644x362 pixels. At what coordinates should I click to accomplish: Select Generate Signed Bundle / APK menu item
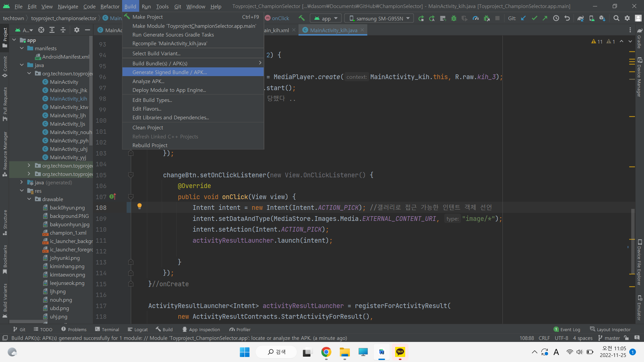(193, 72)
